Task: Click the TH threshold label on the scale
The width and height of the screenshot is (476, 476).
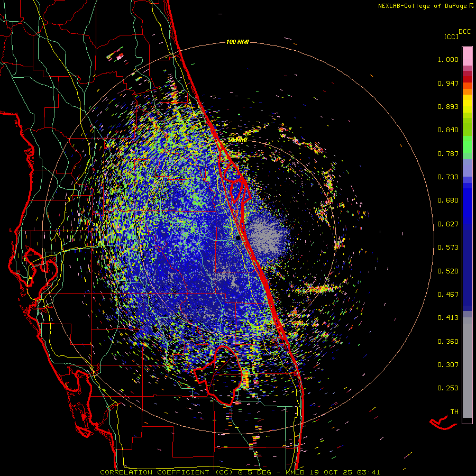Action: (x=454, y=412)
